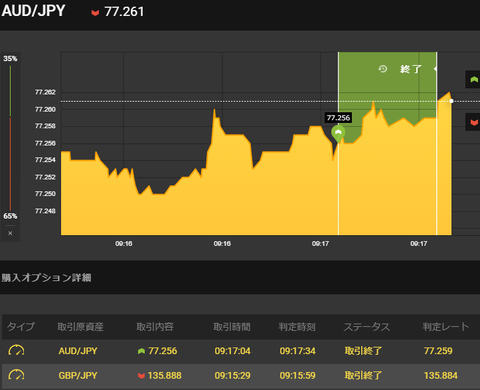Viewport: 480px width, 390px height.
Task: Click the white current price dot on chart
Action: pos(451,101)
